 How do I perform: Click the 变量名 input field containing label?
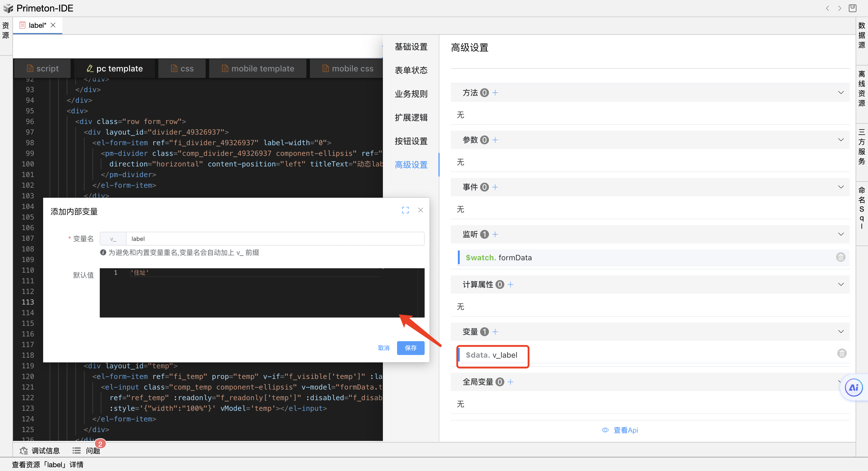[x=275, y=239]
